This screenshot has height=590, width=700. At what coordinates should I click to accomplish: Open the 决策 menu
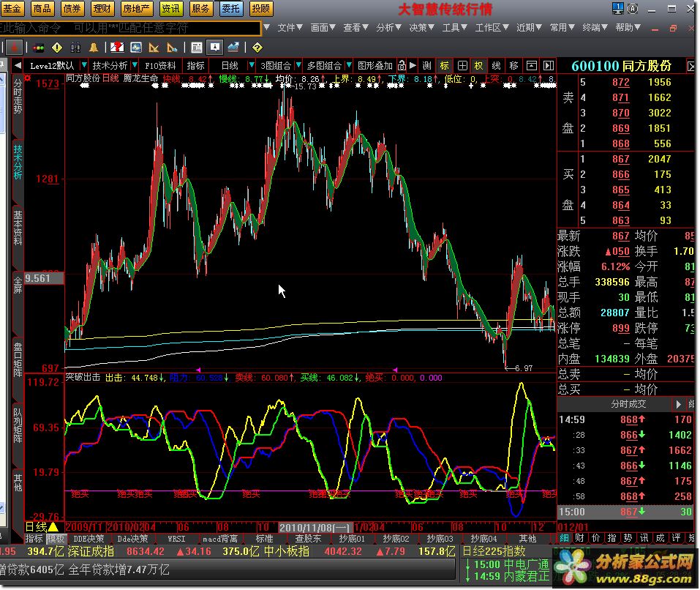pyautogui.click(x=421, y=28)
